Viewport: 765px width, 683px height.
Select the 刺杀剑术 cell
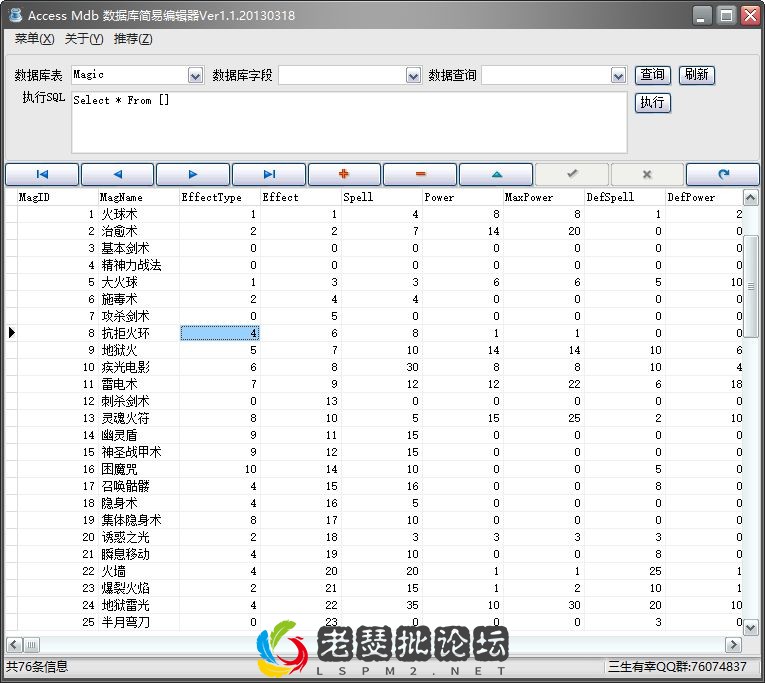click(139, 401)
